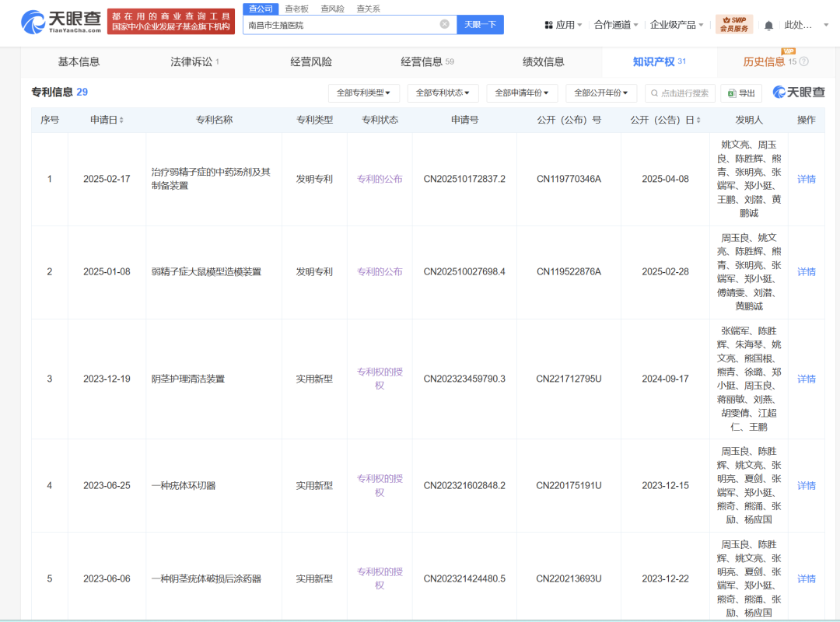Open the notification bell icon

pyautogui.click(x=770, y=23)
